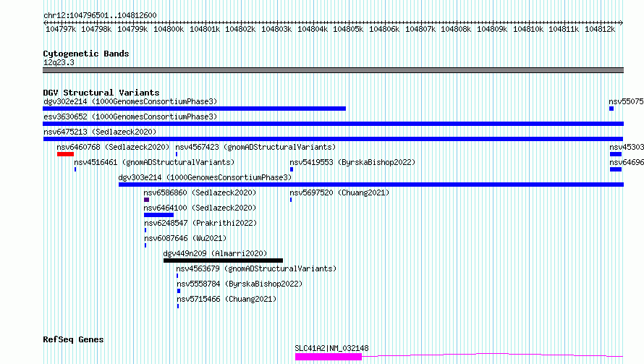Click the dgv302e214 variant label
The image size is (644, 364).
coord(130,101)
